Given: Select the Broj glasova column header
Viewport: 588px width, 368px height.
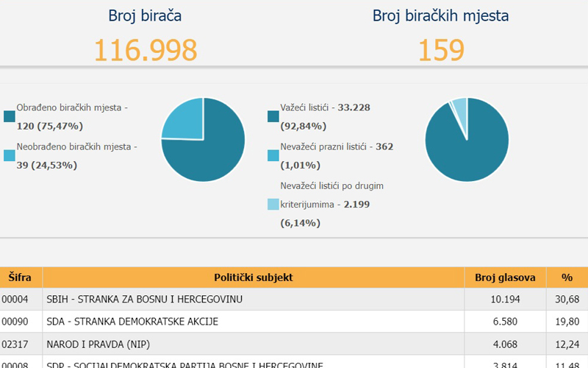Looking at the screenshot, I should tap(505, 277).
